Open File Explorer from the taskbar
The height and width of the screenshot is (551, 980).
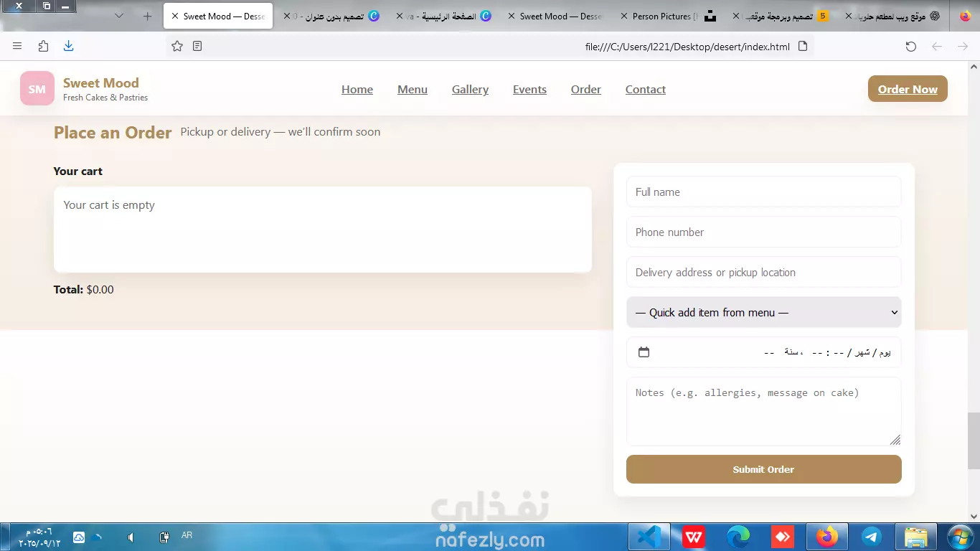tap(916, 537)
